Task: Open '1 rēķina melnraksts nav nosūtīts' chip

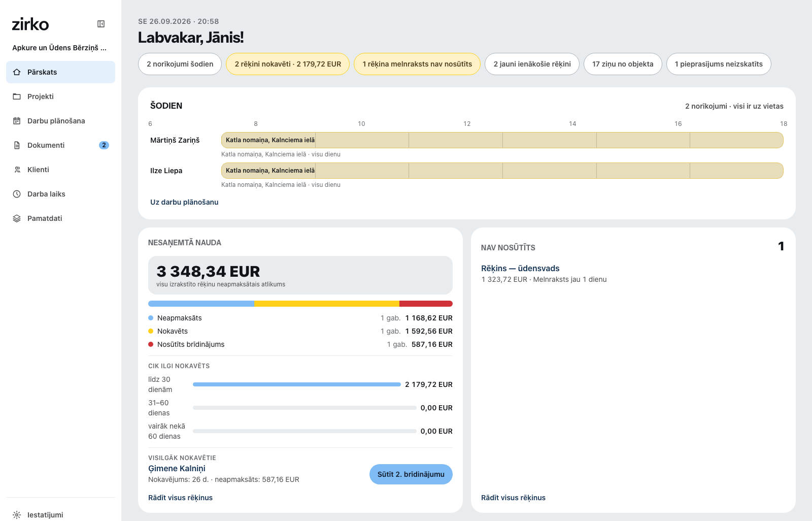Action: tap(417, 64)
